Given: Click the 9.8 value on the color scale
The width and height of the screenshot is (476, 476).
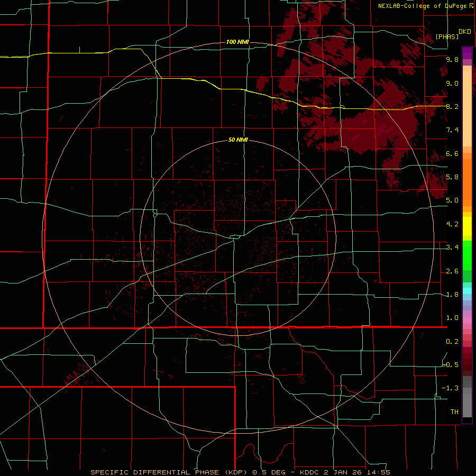Looking at the screenshot, I should click(452, 59).
